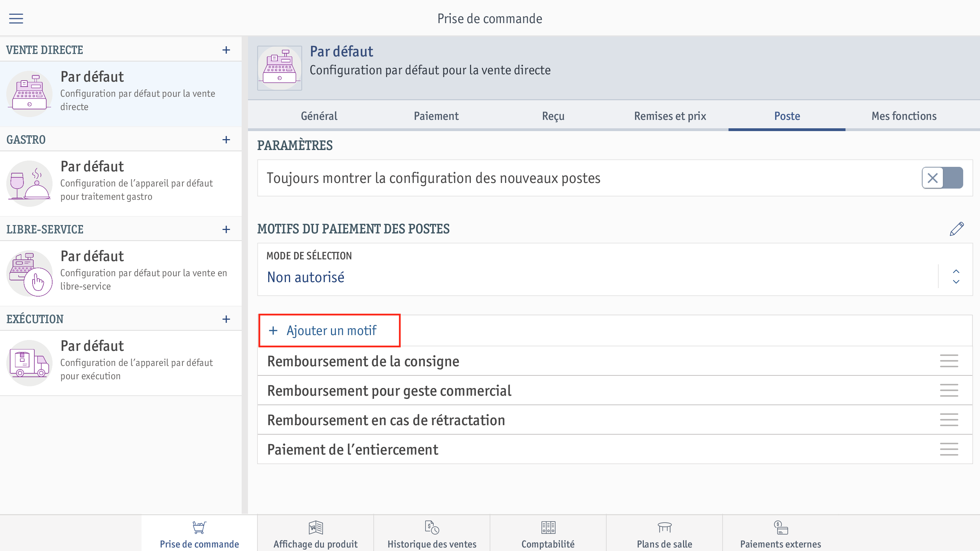Select the Libre-service touch register icon
The height and width of the screenshot is (551, 980).
(30, 273)
